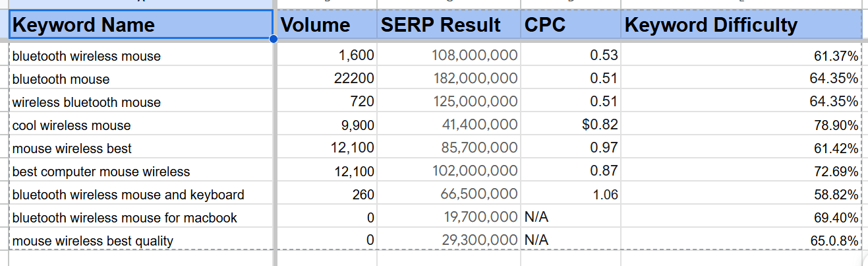Click the Volume column header cell
868x266 pixels.
point(326,25)
